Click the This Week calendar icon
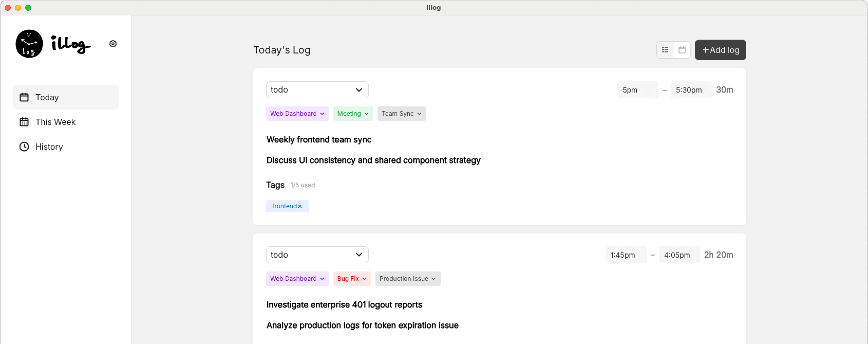This screenshot has height=344, width=868. pyautogui.click(x=24, y=122)
